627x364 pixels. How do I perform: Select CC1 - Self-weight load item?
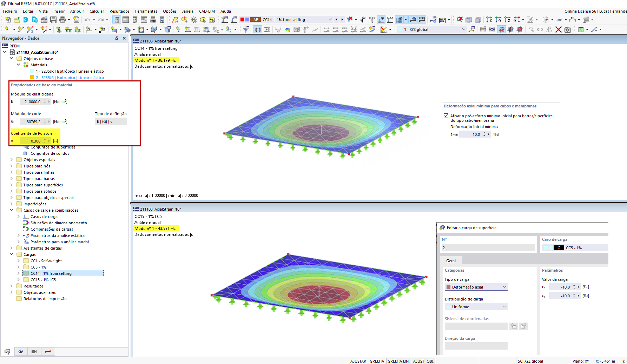[46, 261]
